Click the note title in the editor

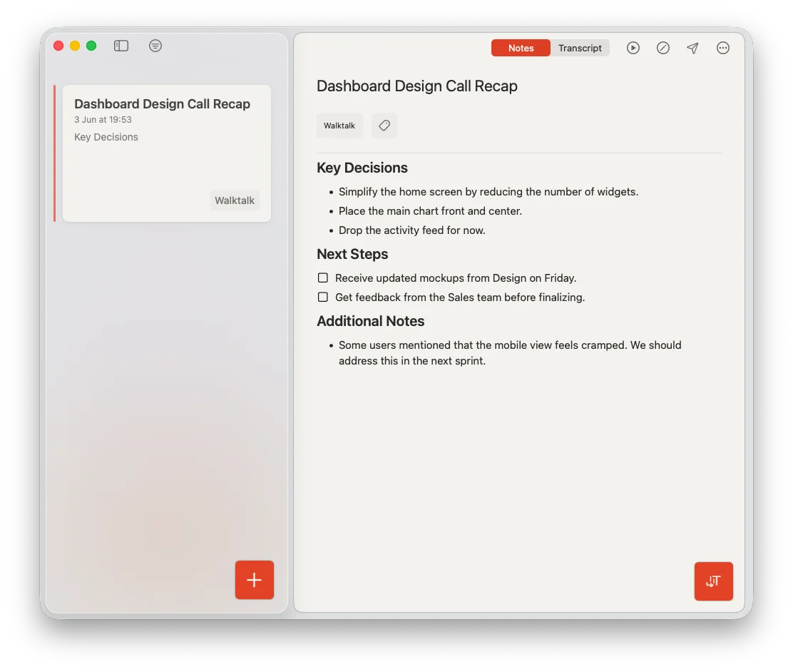click(x=416, y=86)
